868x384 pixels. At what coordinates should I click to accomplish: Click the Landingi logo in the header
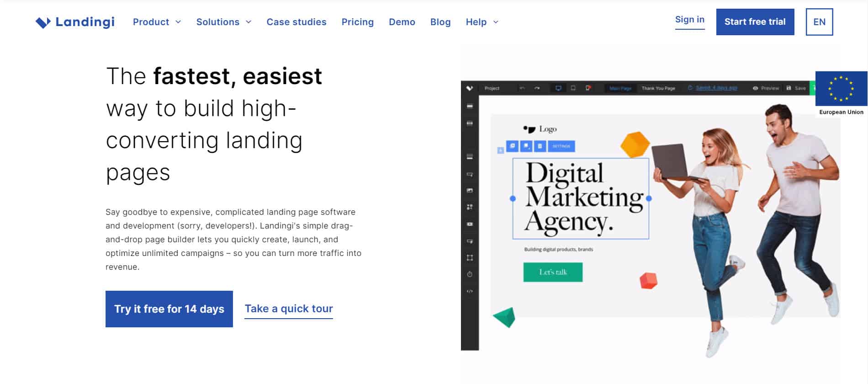75,22
